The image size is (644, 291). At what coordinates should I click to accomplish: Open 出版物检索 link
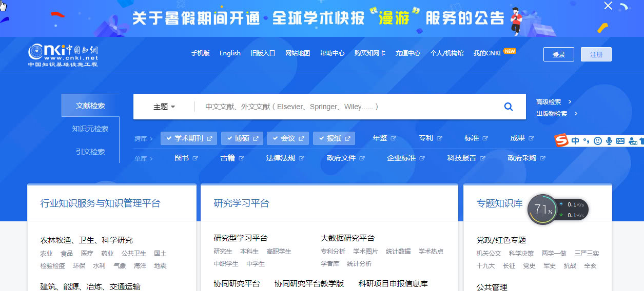552,114
